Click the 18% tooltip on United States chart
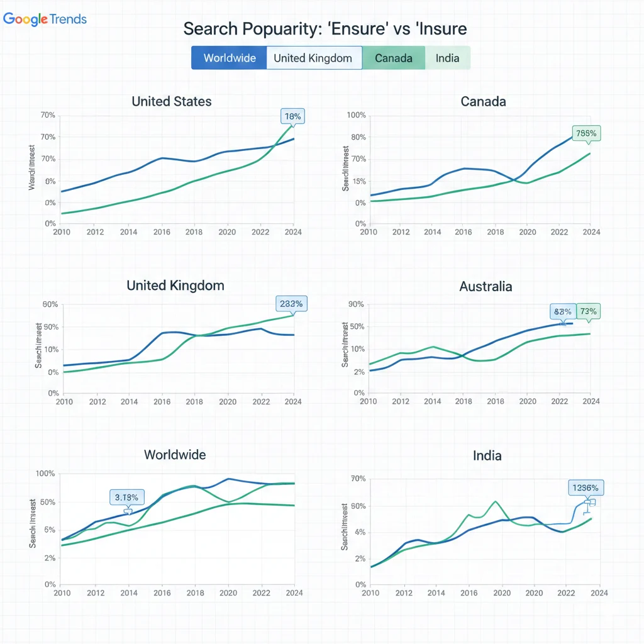 pos(293,116)
